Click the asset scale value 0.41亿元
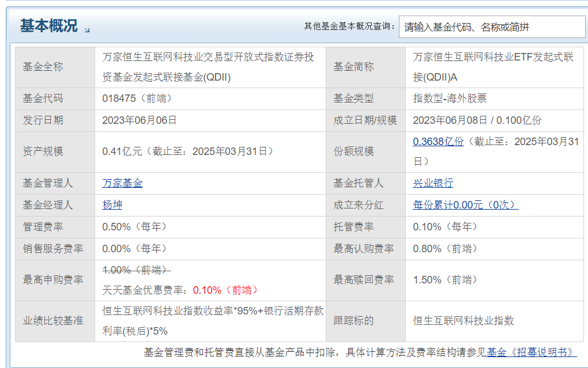The height and width of the screenshot is (368, 588). click(122, 151)
